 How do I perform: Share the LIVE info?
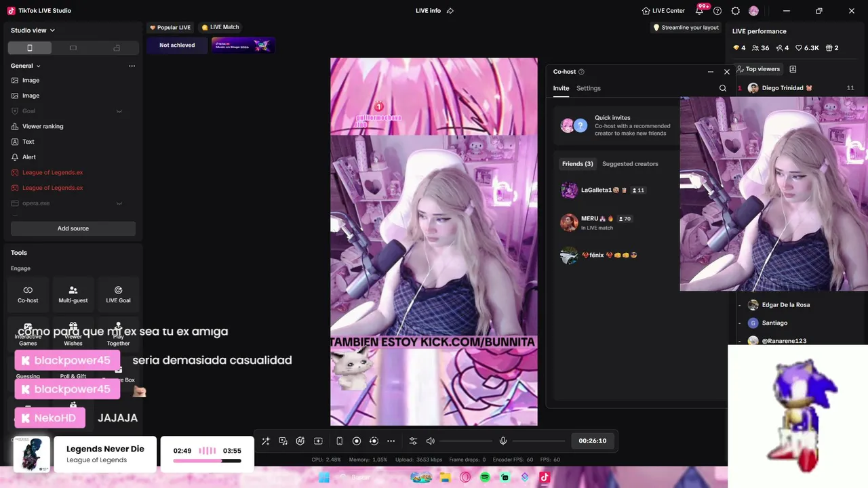[x=450, y=11]
